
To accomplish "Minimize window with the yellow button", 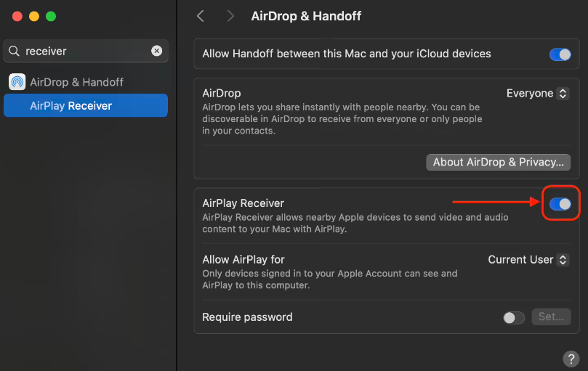I will [x=34, y=17].
